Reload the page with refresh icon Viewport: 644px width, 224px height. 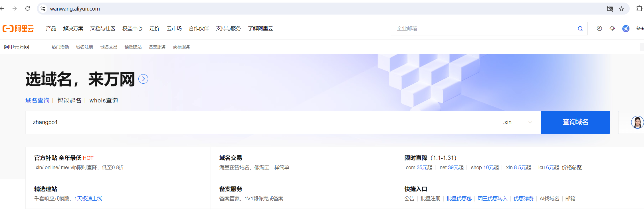pyautogui.click(x=27, y=9)
